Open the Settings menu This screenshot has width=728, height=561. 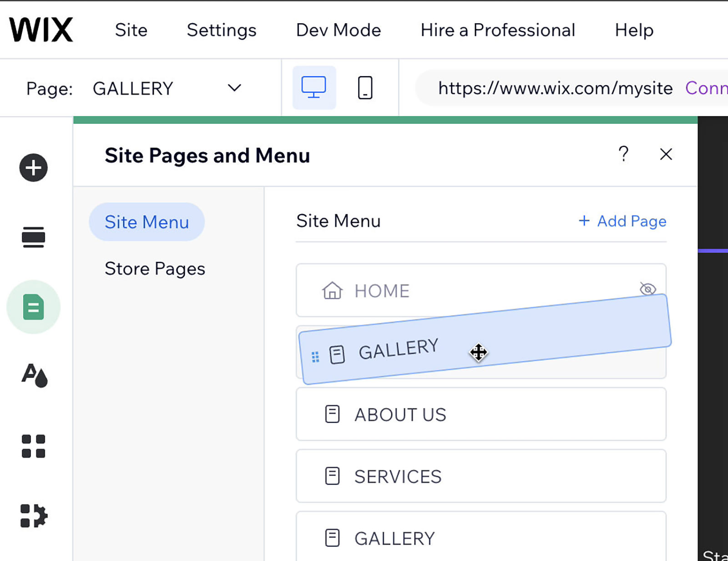(x=222, y=31)
